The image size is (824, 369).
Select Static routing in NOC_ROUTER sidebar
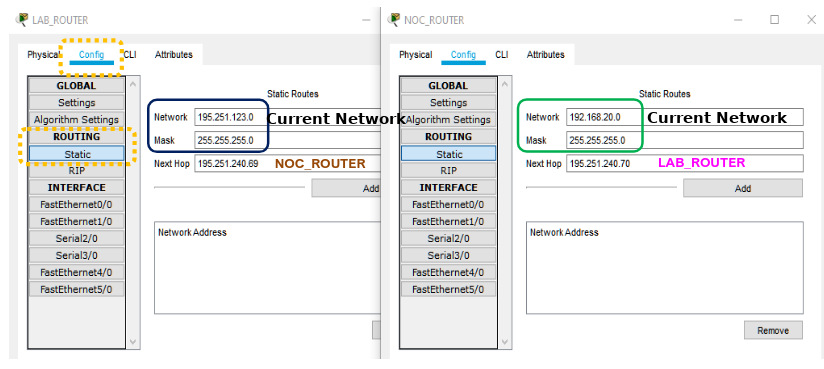[x=448, y=154]
